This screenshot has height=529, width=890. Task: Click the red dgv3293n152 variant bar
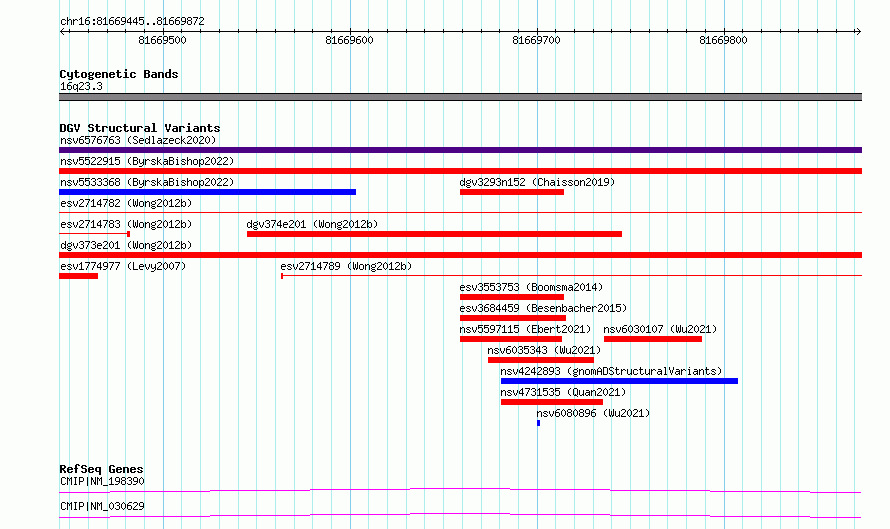[x=511, y=192]
